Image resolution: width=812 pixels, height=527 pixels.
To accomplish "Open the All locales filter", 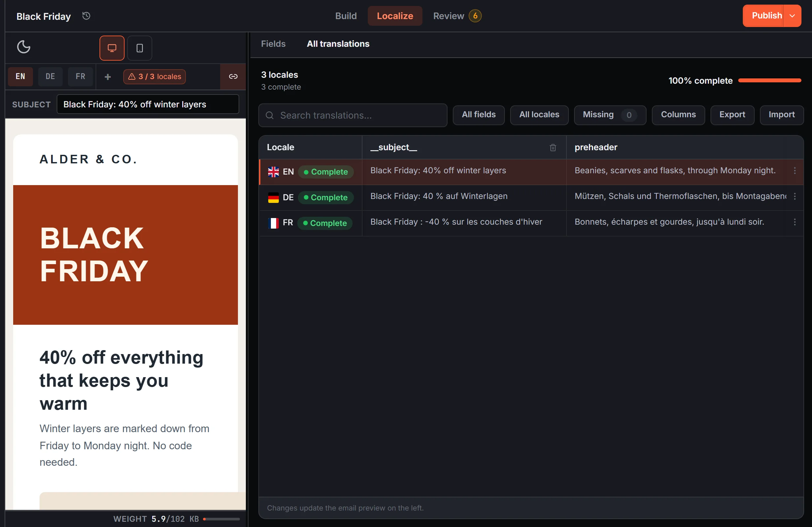I will [539, 115].
